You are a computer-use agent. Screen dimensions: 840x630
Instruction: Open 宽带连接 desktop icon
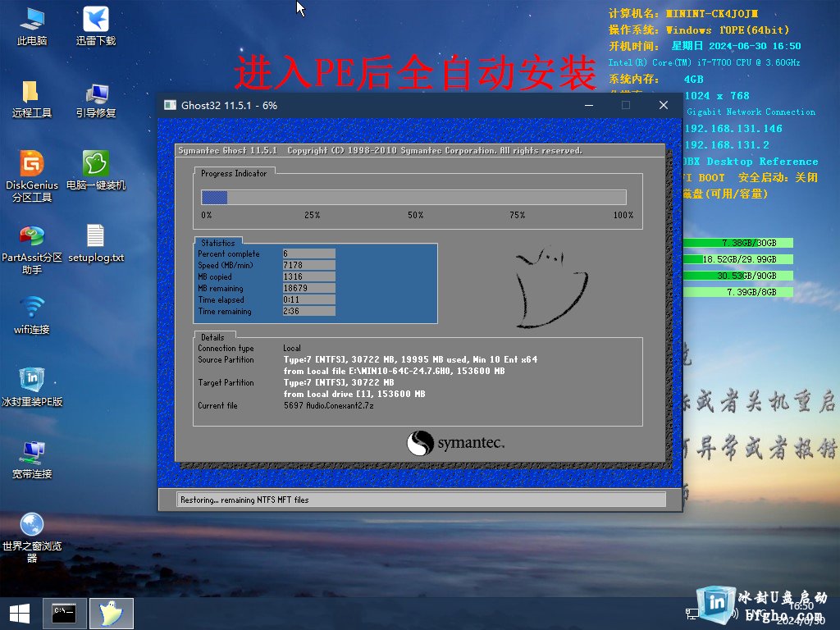tap(32, 459)
